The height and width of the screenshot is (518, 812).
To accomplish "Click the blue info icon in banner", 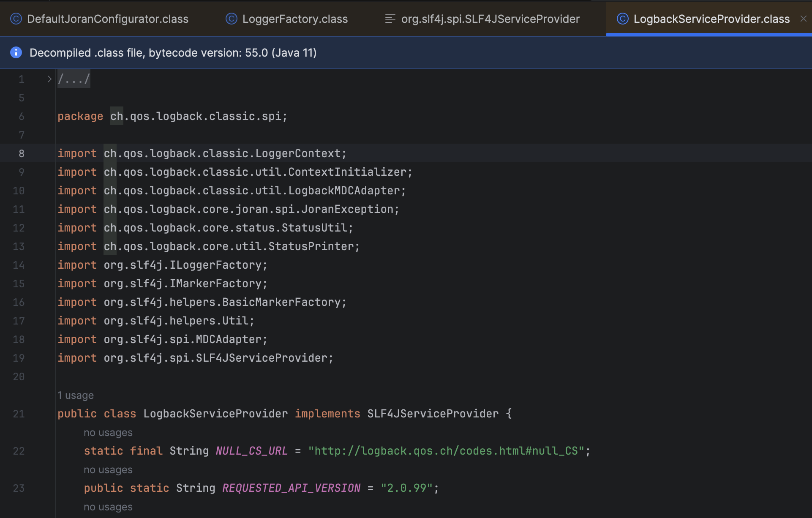I will coord(16,52).
